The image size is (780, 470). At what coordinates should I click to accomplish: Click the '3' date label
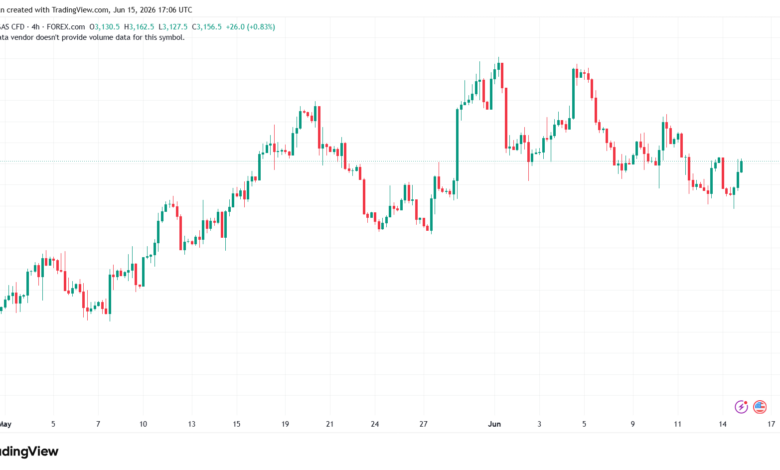[x=539, y=424]
